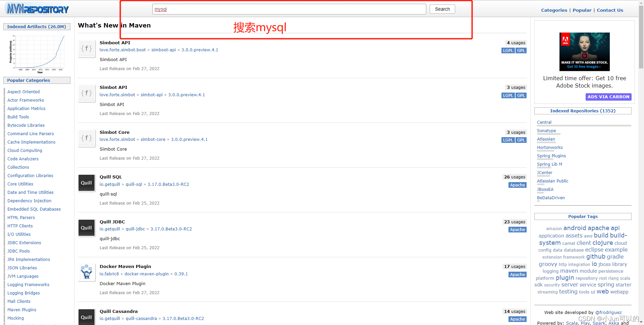This screenshot has height=325, width=644.
Task: Open the Central repository link
Action: 544,122
